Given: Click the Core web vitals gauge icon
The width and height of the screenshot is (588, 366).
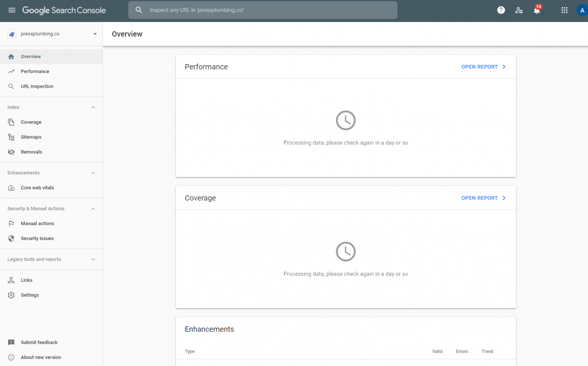Looking at the screenshot, I should pos(11,188).
